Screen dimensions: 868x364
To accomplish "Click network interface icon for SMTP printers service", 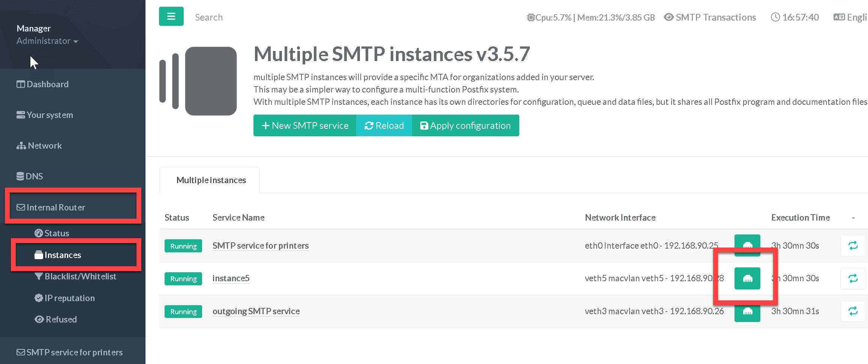I will point(747,245).
